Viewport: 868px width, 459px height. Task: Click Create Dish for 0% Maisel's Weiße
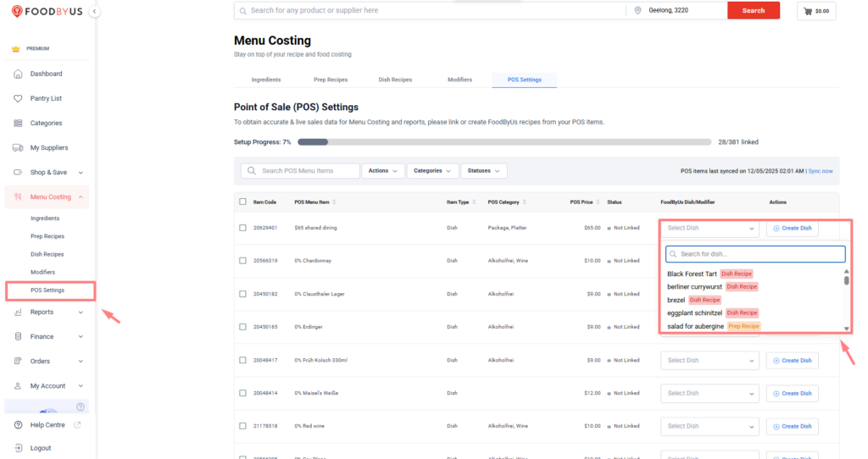[x=793, y=394]
